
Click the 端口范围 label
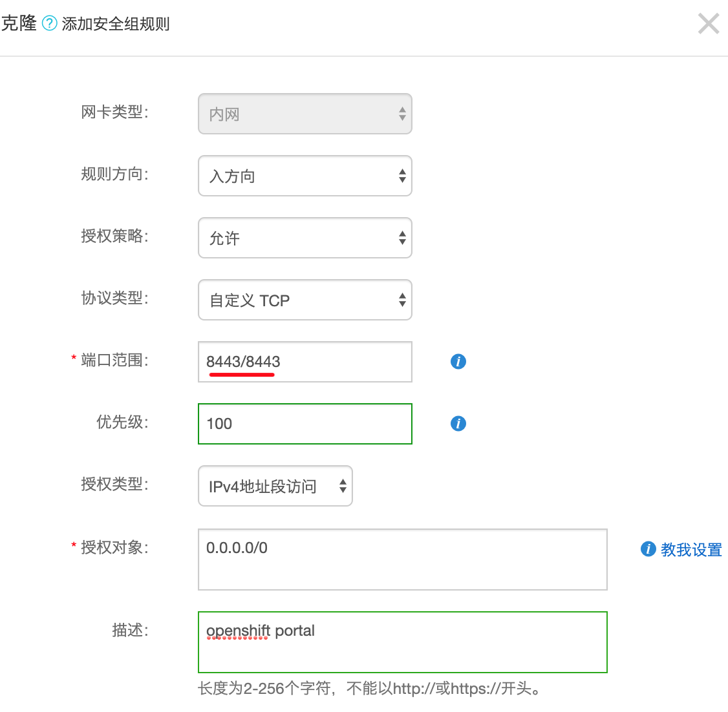click(114, 360)
